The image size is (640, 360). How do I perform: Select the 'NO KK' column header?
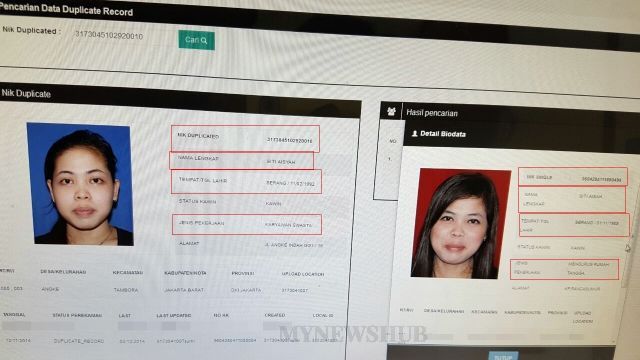[x=221, y=316]
